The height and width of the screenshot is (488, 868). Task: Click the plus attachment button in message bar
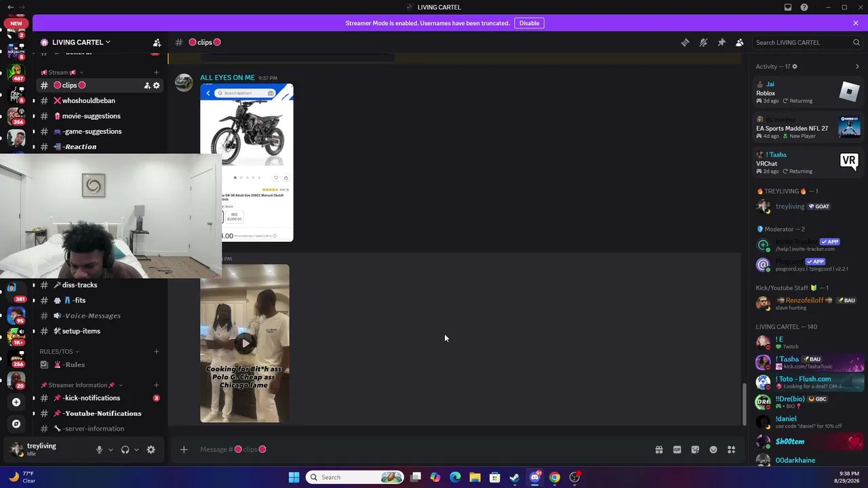pyautogui.click(x=184, y=449)
